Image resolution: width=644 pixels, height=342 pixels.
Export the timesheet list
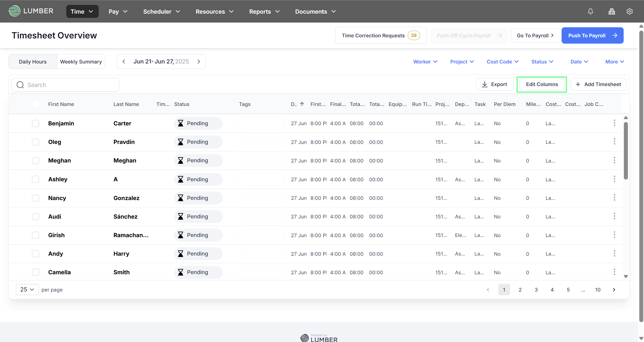point(495,84)
